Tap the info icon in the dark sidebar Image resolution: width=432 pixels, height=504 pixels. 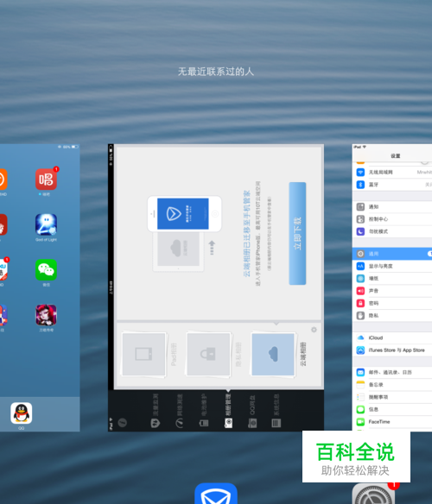click(122, 422)
